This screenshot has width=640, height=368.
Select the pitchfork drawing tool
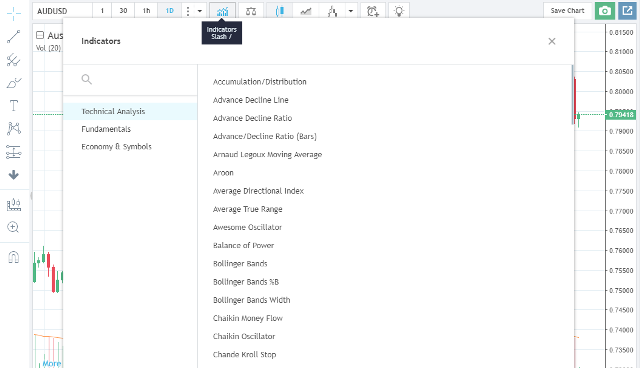point(13,60)
